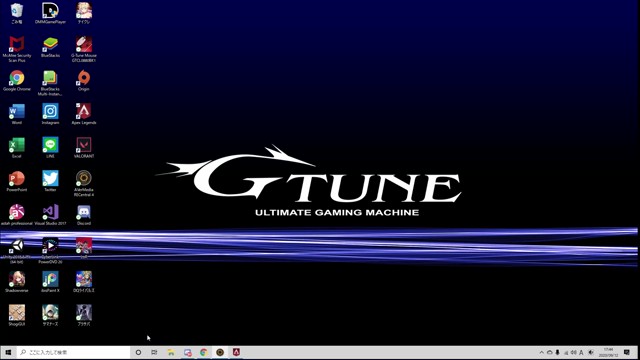The height and width of the screenshot is (360, 640).
Task: Select the Google Chrome desktop icon
Action: click(x=17, y=80)
